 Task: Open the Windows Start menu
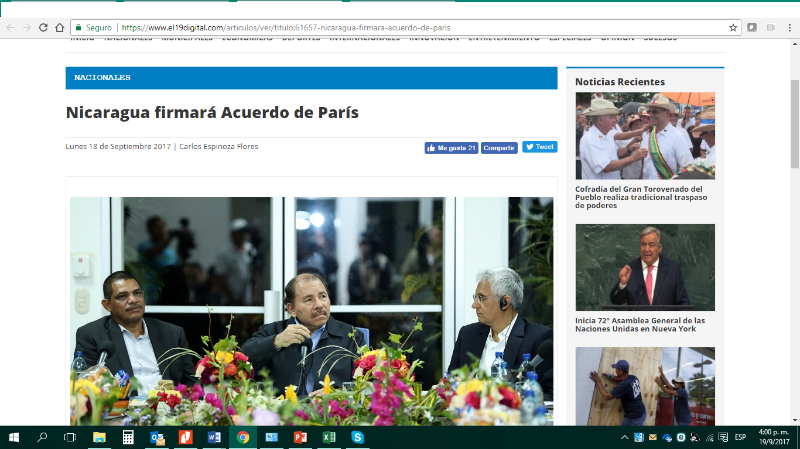(14, 437)
